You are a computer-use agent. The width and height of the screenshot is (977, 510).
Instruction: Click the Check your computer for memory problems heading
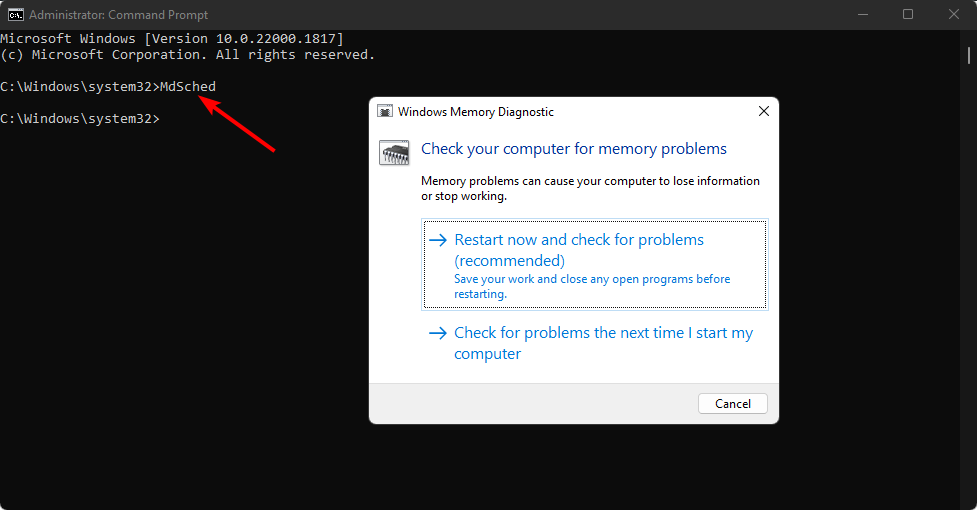[x=574, y=149]
